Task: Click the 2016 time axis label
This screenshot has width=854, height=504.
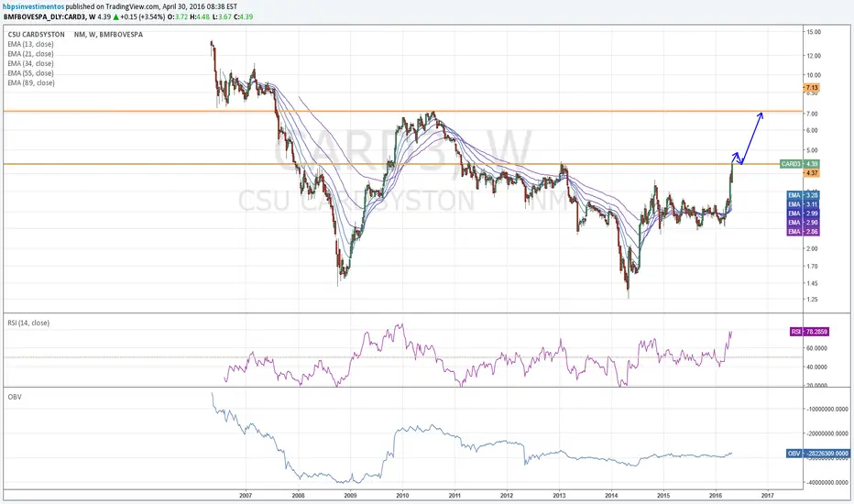Action: click(x=716, y=496)
